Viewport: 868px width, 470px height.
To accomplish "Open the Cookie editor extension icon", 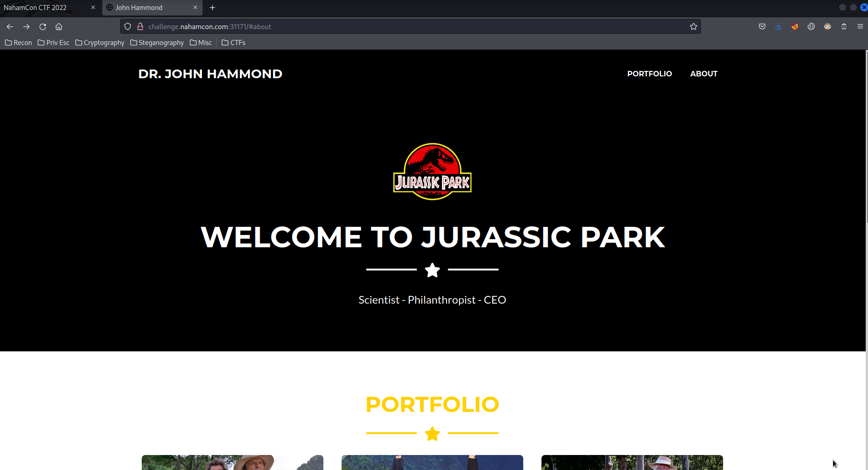I will [x=811, y=27].
